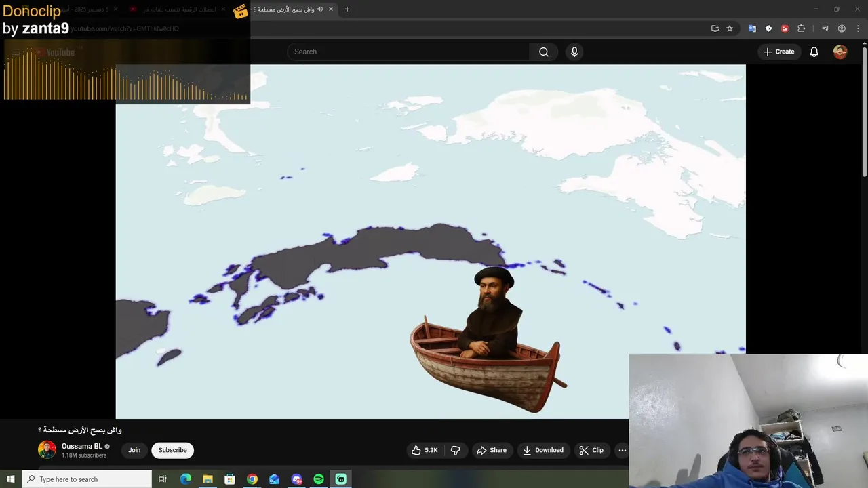Open the Mail app from taskbar
The image size is (868, 488).
(274, 479)
